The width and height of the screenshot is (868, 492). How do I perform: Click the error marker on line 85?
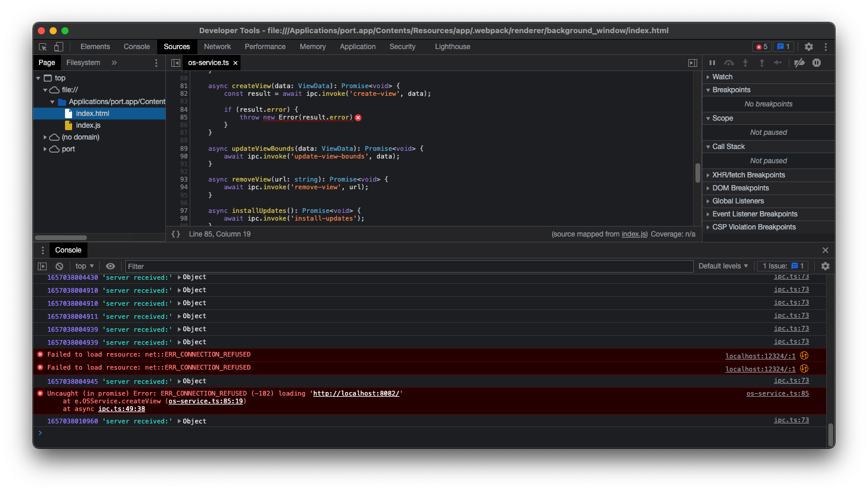[358, 118]
